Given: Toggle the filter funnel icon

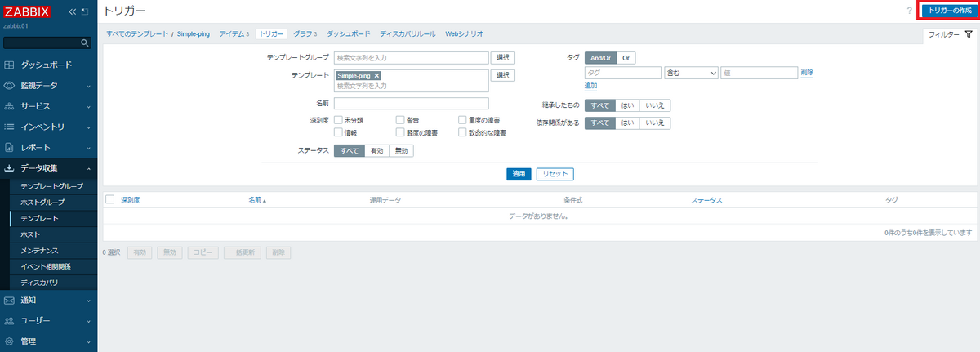Looking at the screenshot, I should [969, 35].
